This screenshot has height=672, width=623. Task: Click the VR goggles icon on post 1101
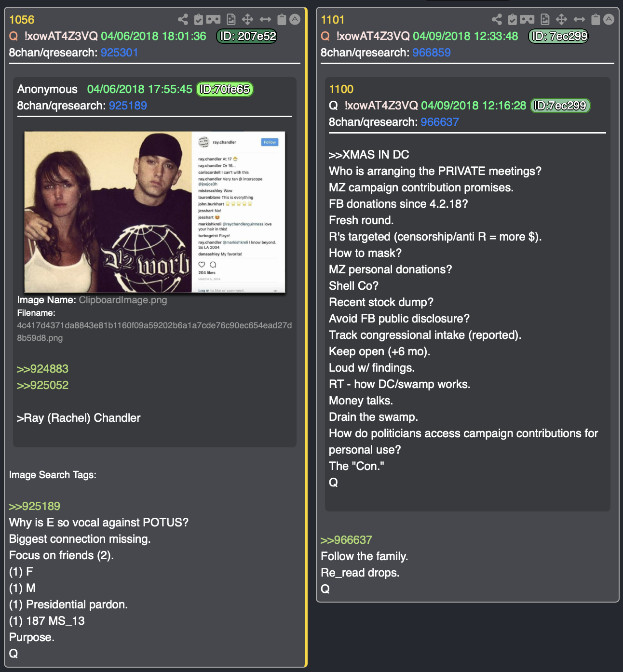(x=527, y=19)
